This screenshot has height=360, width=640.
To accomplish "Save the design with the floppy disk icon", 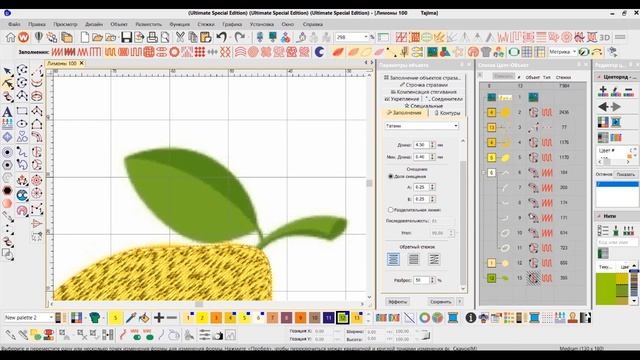I will click(x=127, y=38).
